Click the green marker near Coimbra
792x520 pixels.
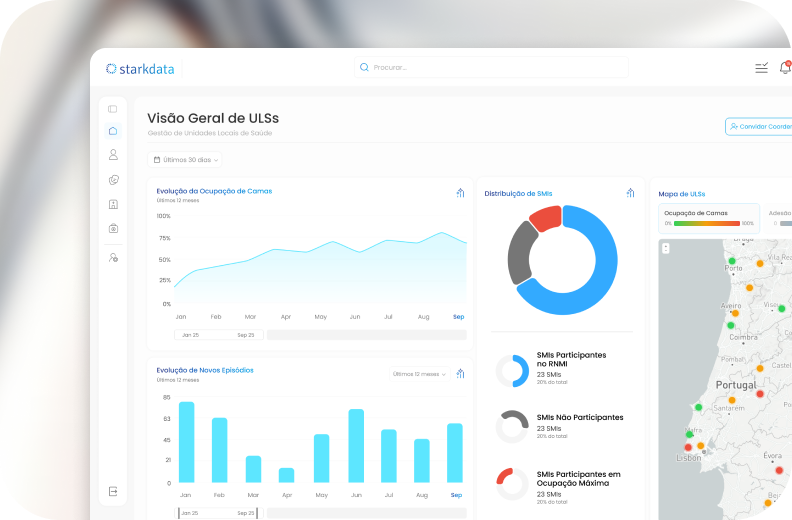[x=730, y=325]
